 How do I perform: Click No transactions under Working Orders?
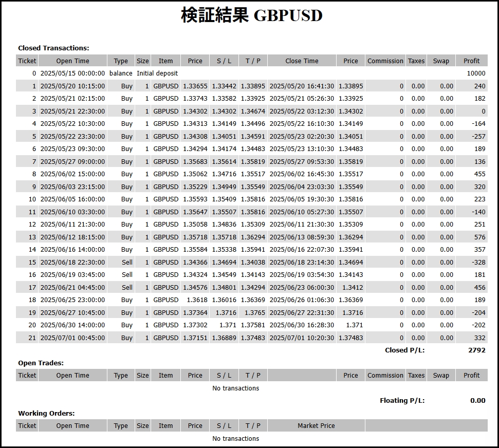point(235,438)
